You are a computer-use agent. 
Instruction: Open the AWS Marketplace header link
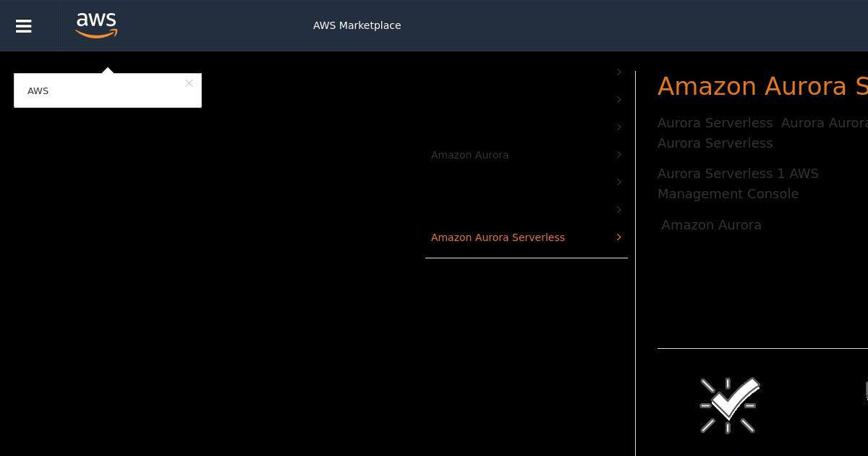pyautogui.click(x=357, y=25)
